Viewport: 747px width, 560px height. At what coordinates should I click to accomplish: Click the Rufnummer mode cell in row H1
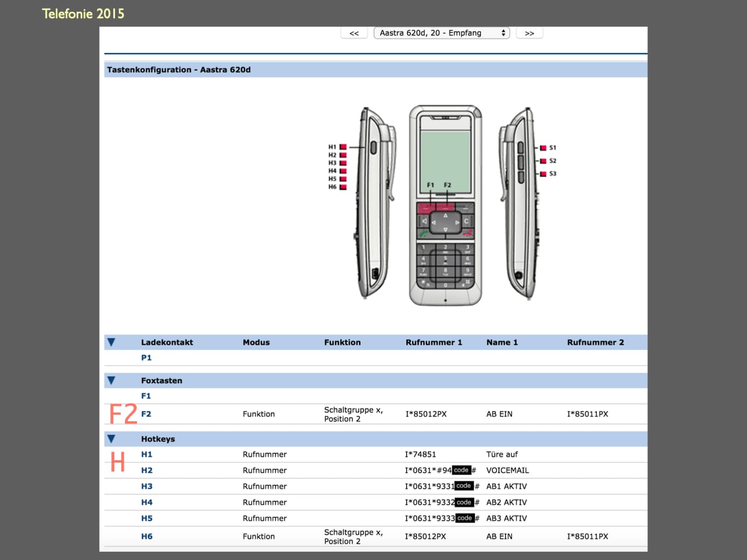[265, 454]
